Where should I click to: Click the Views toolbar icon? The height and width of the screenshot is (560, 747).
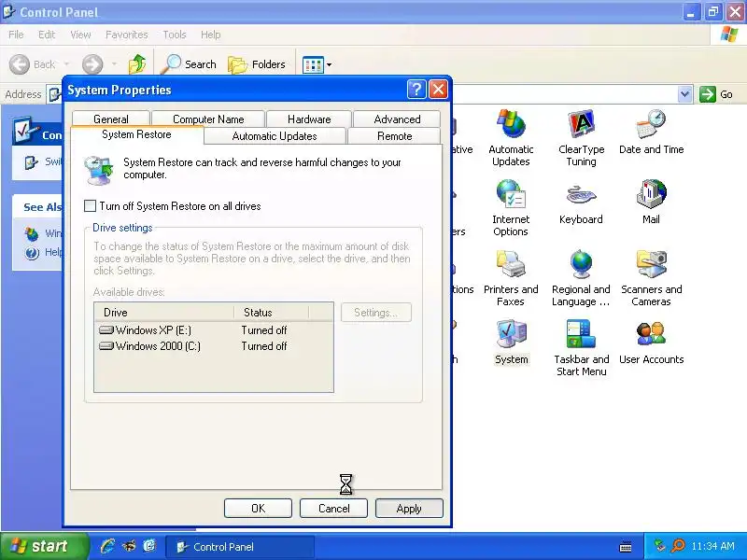point(313,64)
